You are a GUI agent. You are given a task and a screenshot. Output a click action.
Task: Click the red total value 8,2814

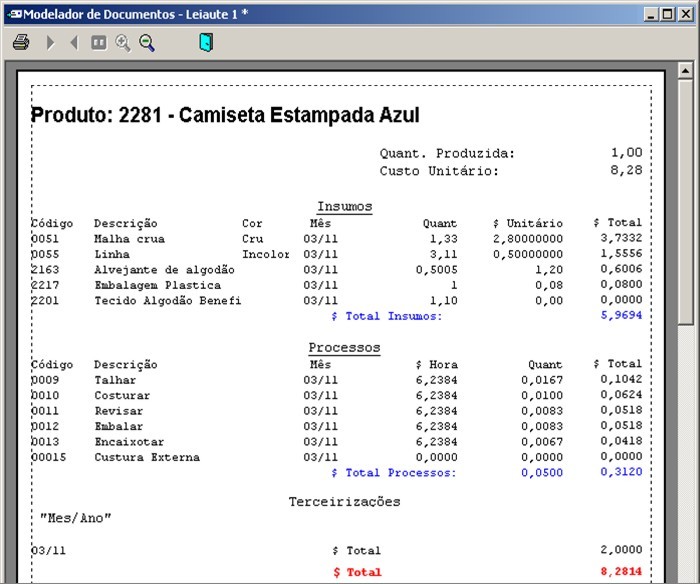[x=621, y=571]
